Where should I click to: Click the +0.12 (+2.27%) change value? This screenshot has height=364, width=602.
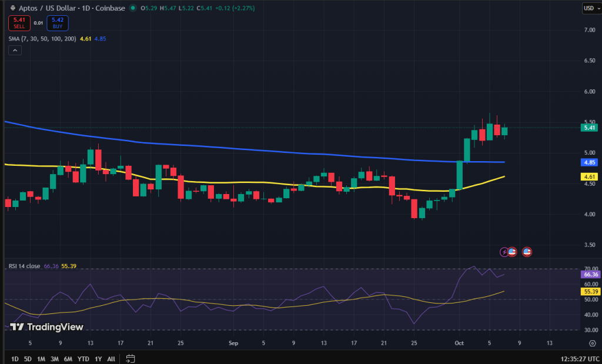(235, 8)
